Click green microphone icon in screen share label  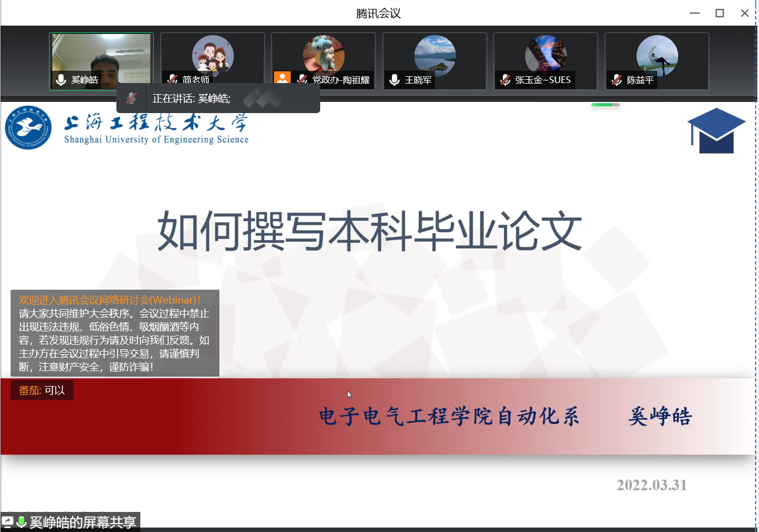[x=22, y=522]
